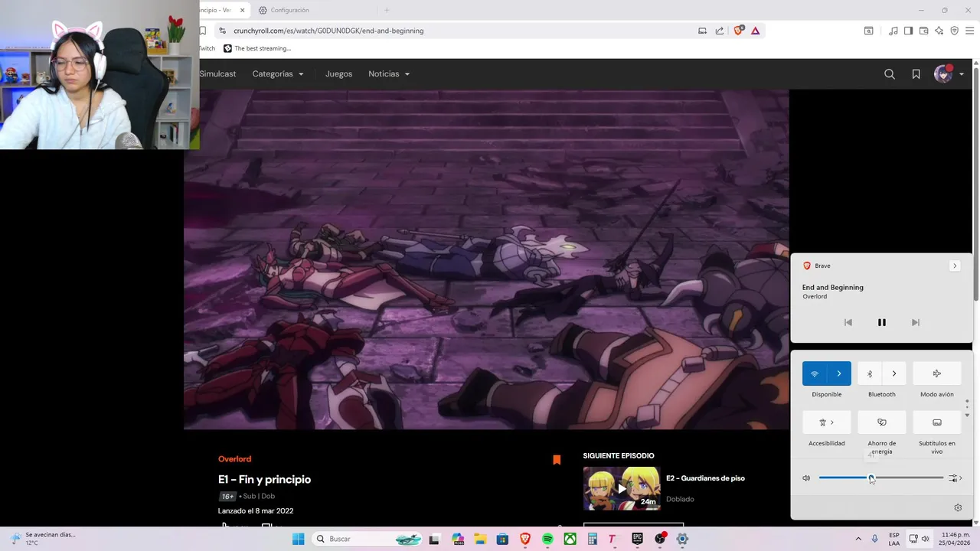The image size is (980, 551).
Task: Toggle Bluetooth in quick settings
Action: (x=870, y=373)
